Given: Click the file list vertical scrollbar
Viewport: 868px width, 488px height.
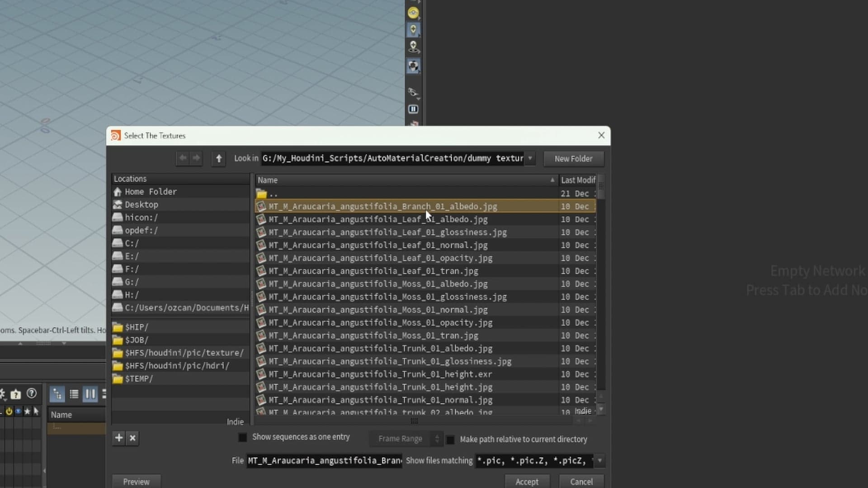Looking at the screenshot, I should [x=601, y=294].
